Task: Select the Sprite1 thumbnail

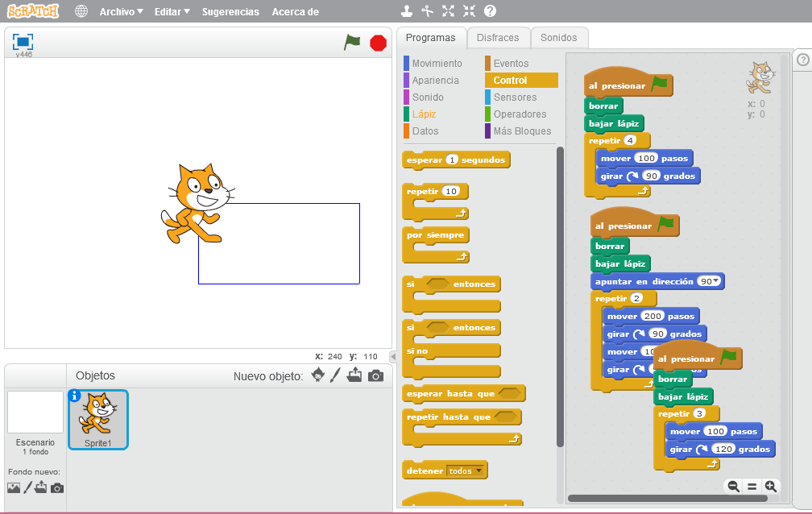Action: 98,420
